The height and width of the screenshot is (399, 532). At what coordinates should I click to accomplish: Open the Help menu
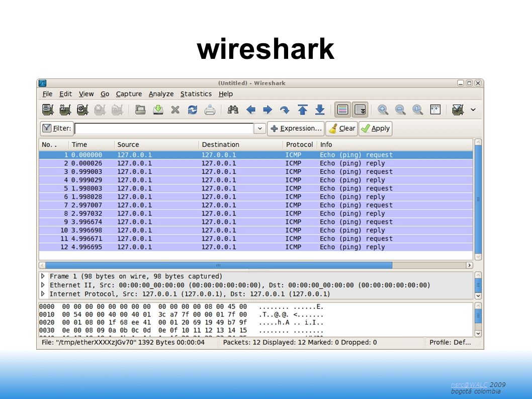[x=226, y=94]
